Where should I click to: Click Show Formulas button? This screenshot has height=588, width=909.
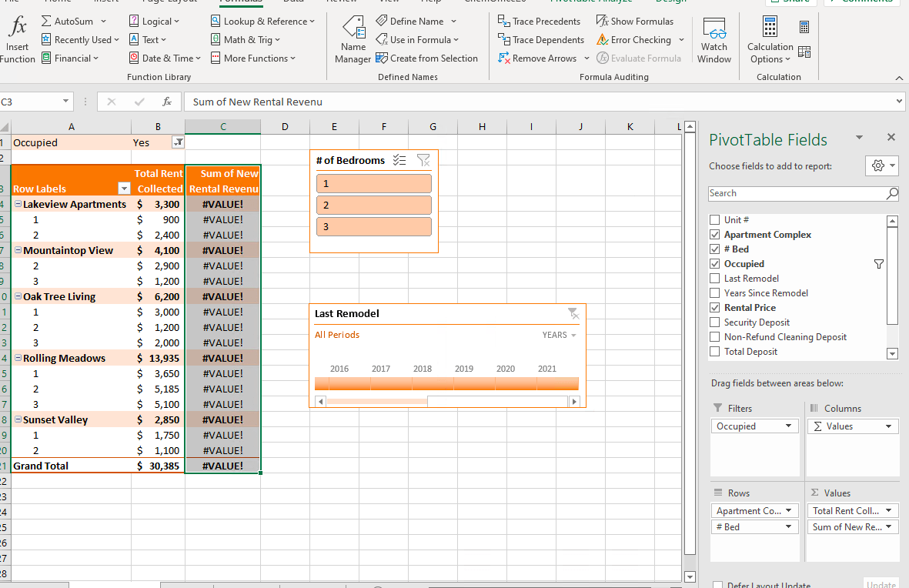[x=635, y=22]
